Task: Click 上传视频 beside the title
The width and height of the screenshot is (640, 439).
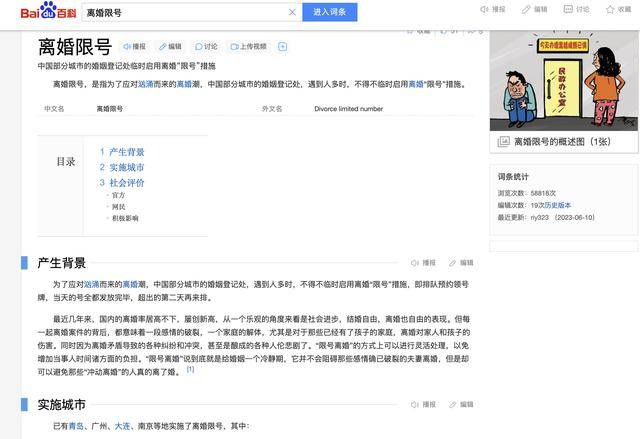Action: click(x=249, y=47)
